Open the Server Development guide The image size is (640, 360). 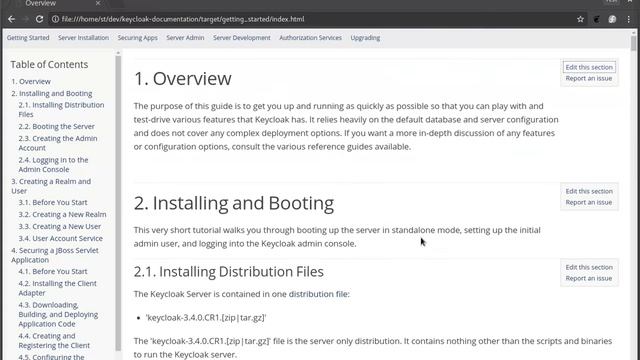click(x=242, y=38)
